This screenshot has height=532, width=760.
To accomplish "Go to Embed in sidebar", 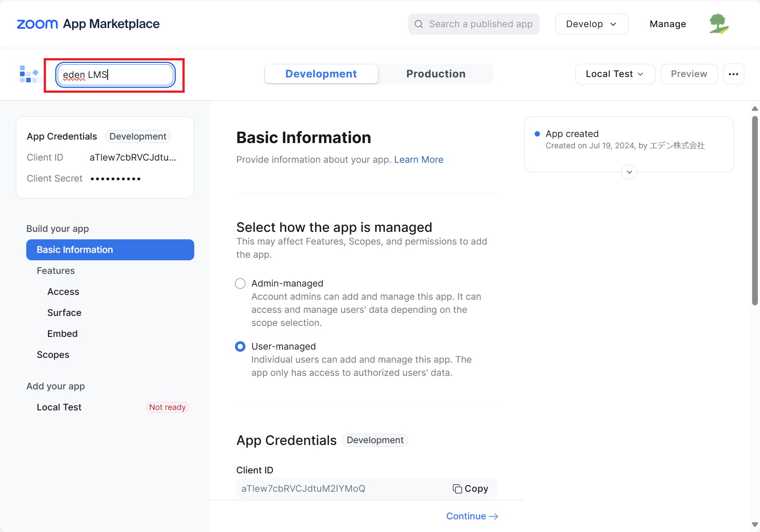I will click(63, 334).
